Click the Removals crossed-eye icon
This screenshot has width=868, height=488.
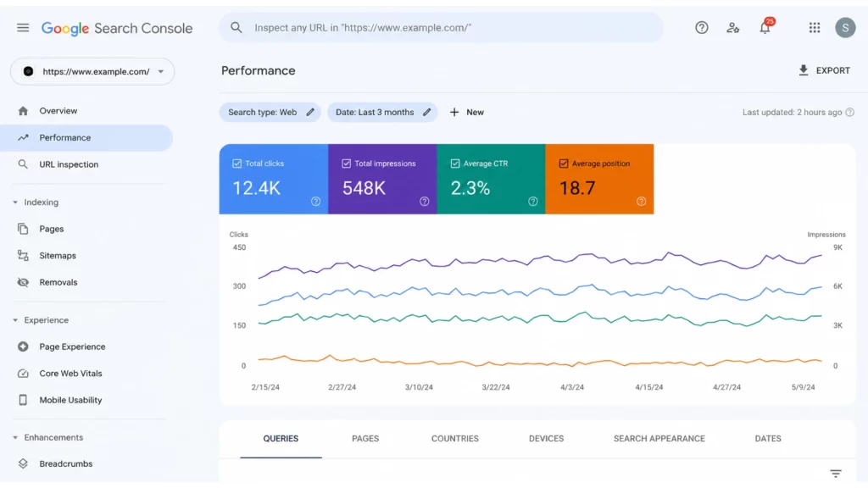click(x=23, y=282)
